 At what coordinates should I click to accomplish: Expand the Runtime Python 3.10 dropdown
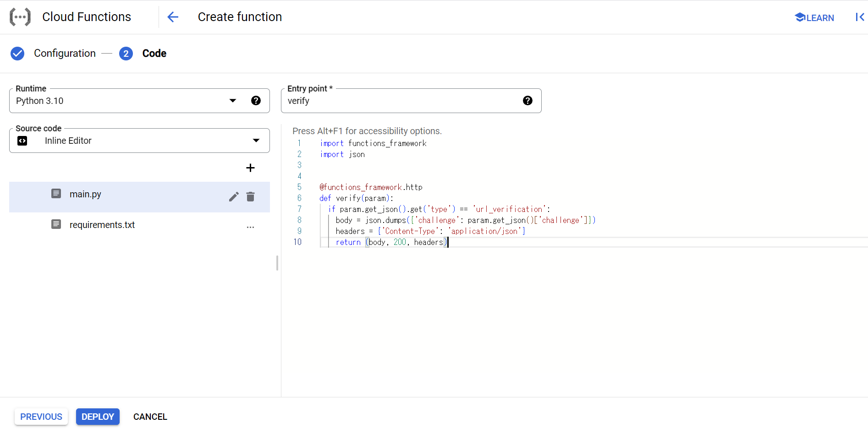(x=233, y=101)
